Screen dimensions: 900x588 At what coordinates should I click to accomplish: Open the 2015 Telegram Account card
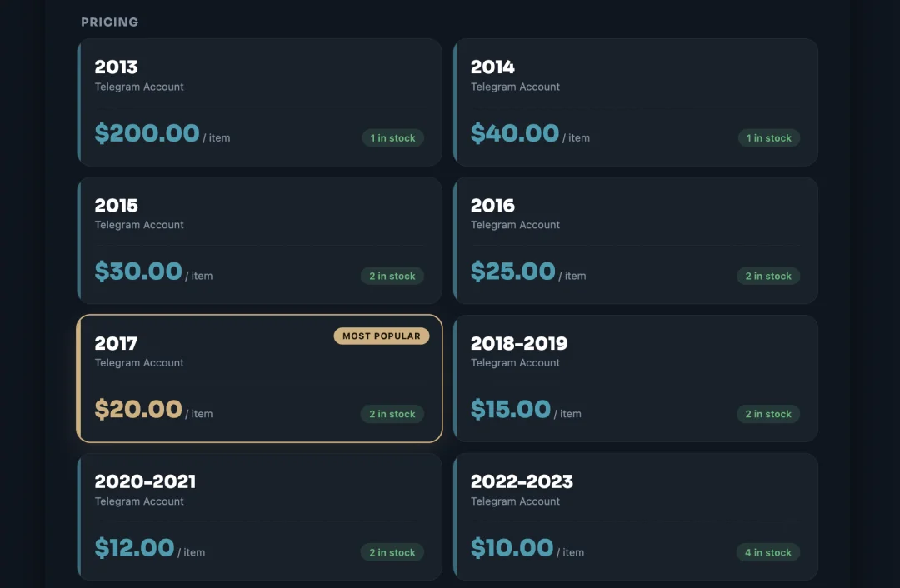(259, 241)
